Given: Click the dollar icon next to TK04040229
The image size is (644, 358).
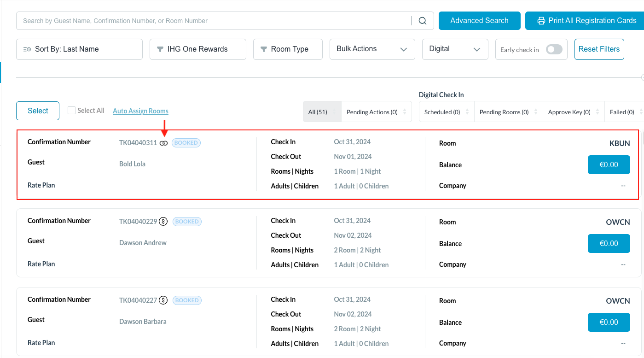Looking at the screenshot, I should pyautogui.click(x=163, y=222).
